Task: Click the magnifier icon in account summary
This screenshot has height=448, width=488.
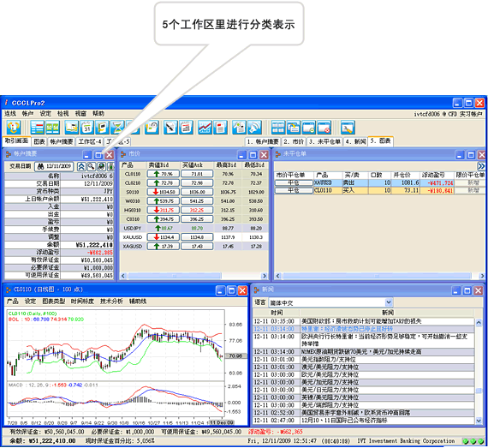Action: [92, 166]
